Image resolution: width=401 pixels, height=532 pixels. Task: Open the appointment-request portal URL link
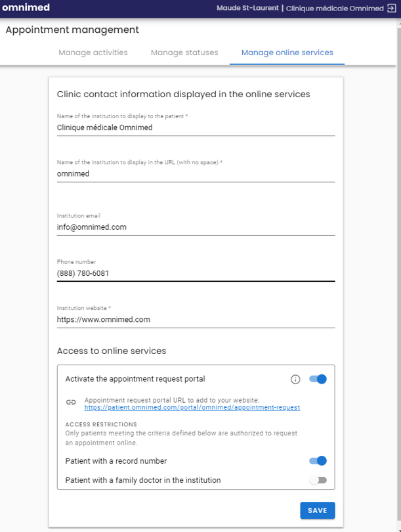click(192, 407)
